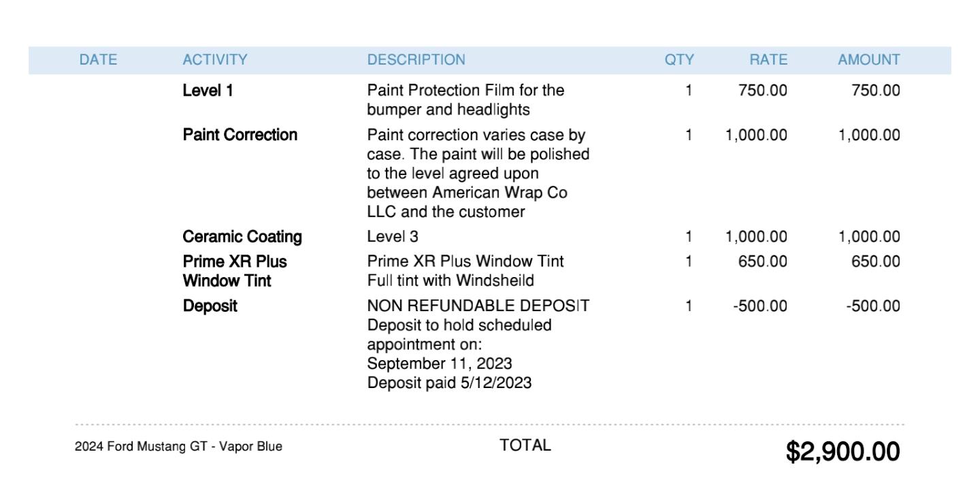Click the -500.00 deposit amount
Image resolution: width=980 pixels, height=499 pixels.
[x=873, y=306]
